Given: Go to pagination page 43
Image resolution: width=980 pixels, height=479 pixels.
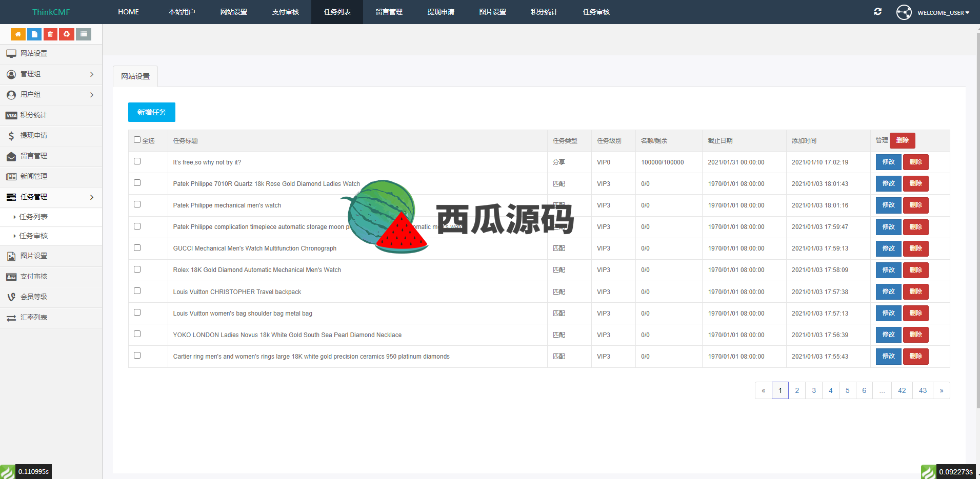Looking at the screenshot, I should (923, 390).
